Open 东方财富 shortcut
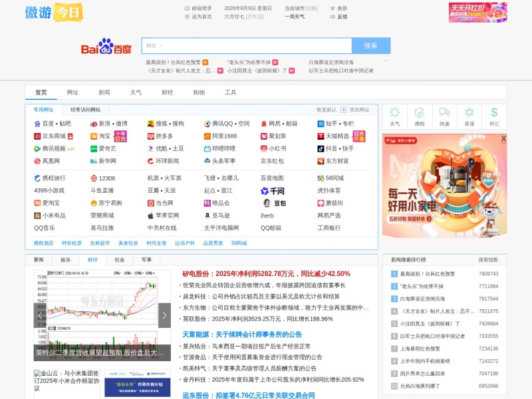The width and height of the screenshot is (532, 399). point(333,161)
